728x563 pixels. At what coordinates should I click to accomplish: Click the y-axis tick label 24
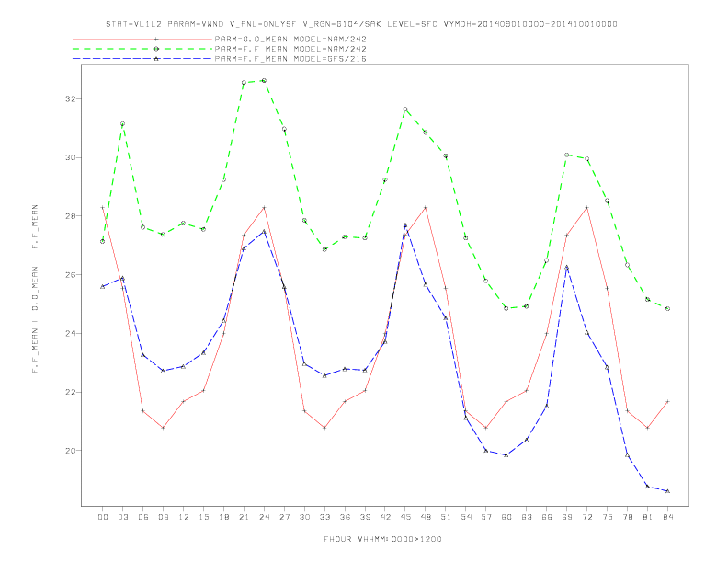click(71, 333)
